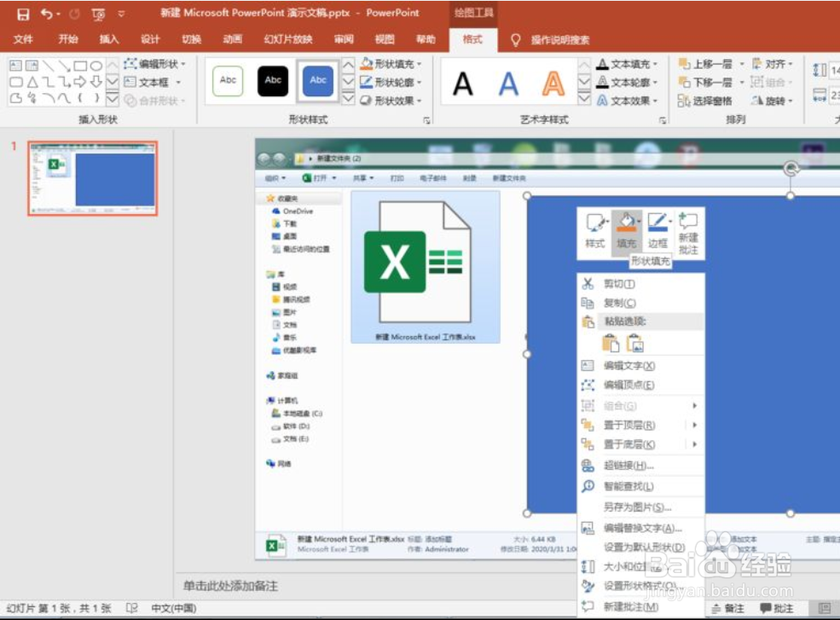Open the 审阅 tab
The height and width of the screenshot is (620, 840).
point(344,39)
